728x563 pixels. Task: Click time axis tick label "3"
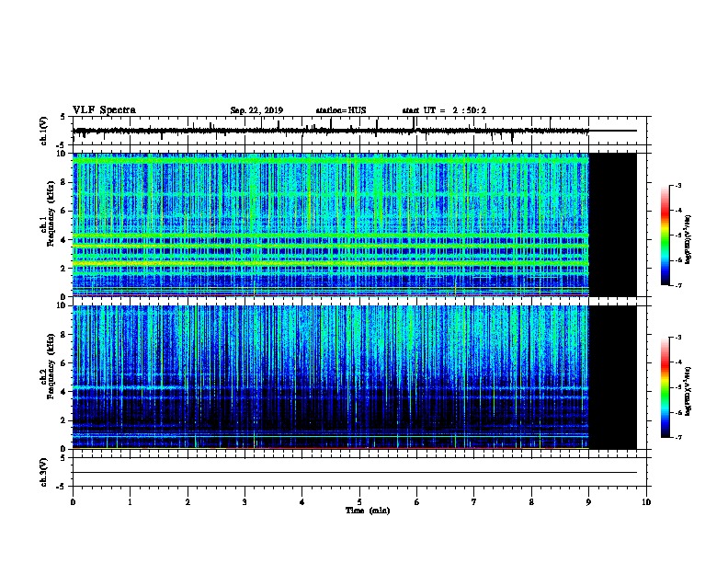click(245, 502)
